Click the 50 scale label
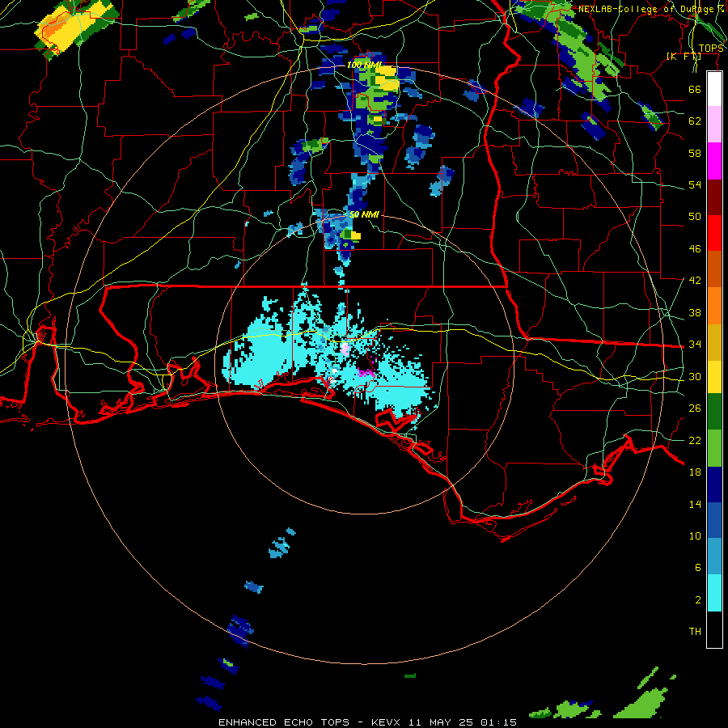Image resolution: width=728 pixels, height=728 pixels. click(x=695, y=217)
